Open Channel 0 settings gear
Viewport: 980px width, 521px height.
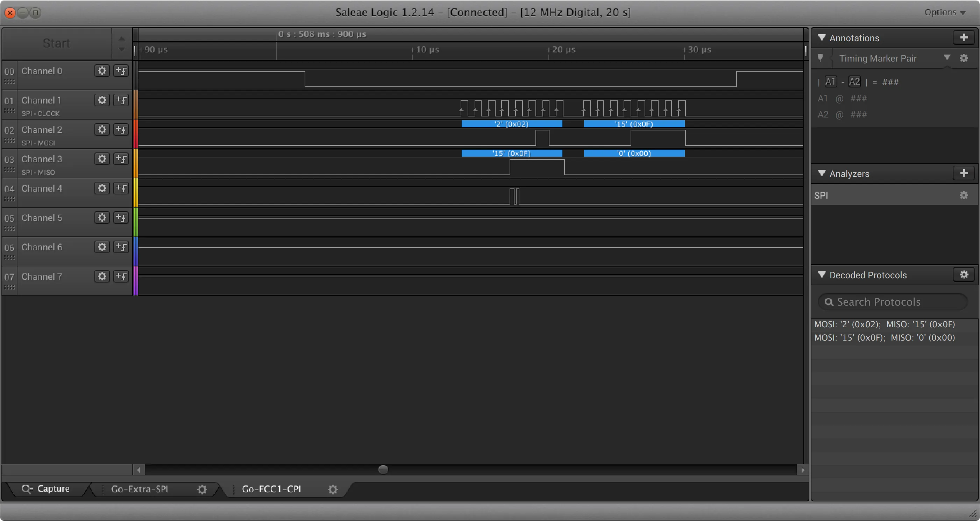[102, 71]
